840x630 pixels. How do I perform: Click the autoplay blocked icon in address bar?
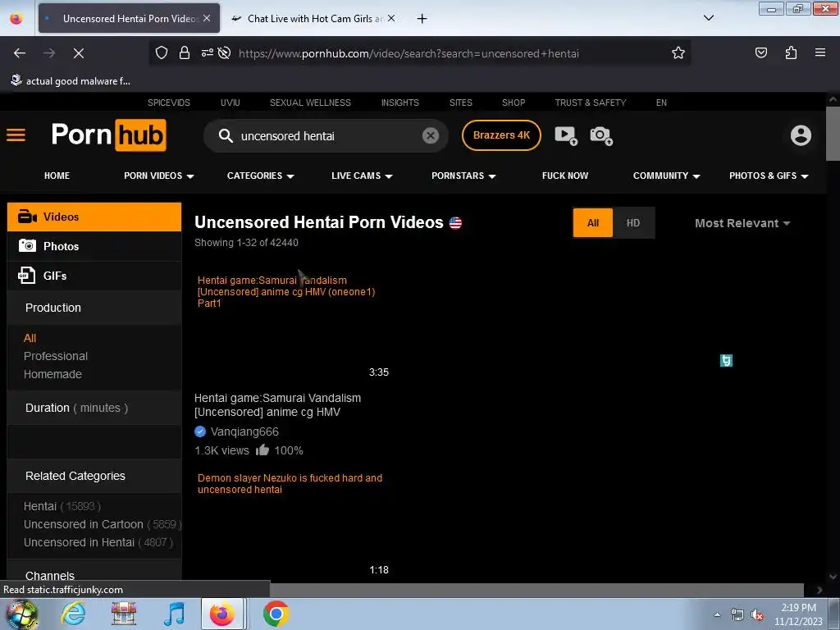pos(225,52)
